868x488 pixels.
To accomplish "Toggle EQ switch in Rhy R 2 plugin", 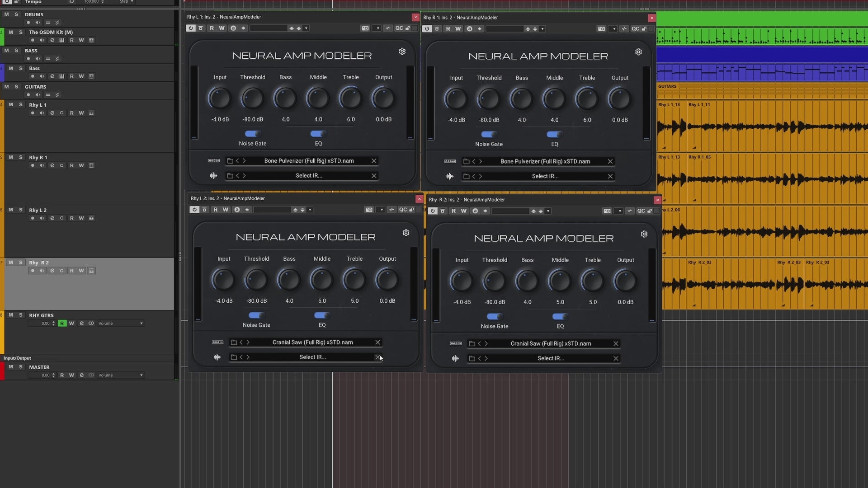I will pyautogui.click(x=560, y=316).
